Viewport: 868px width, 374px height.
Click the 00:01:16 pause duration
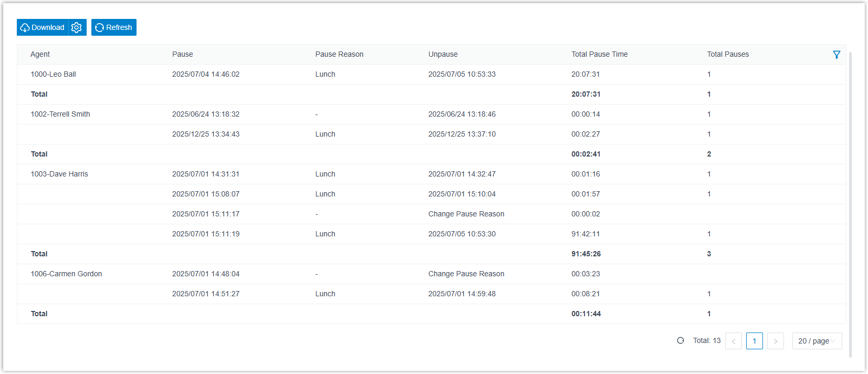(585, 174)
